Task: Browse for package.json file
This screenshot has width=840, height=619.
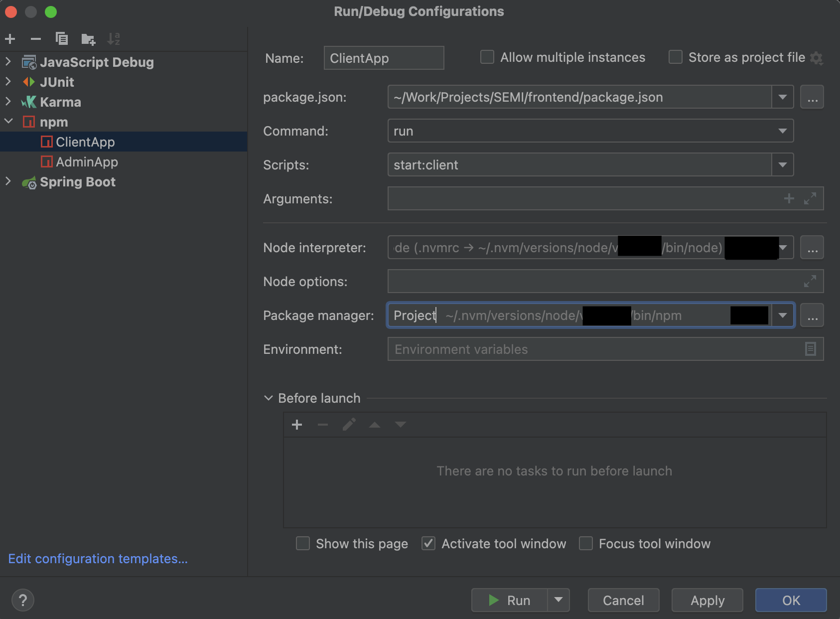Action: point(812,97)
